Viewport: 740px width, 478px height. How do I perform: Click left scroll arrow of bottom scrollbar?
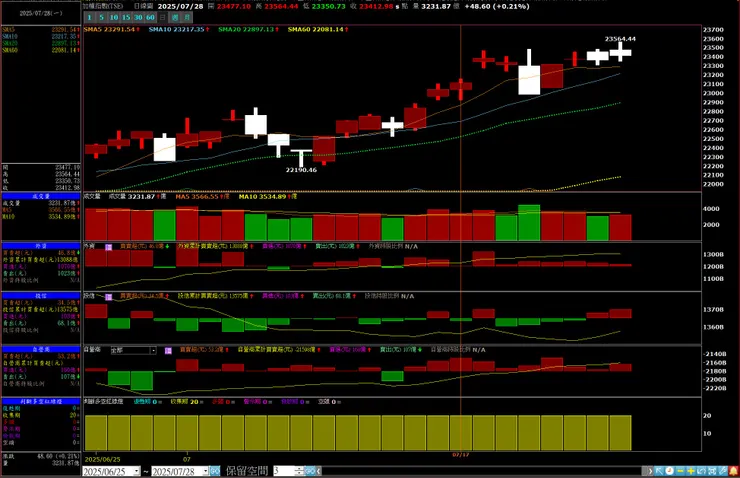[319, 471]
